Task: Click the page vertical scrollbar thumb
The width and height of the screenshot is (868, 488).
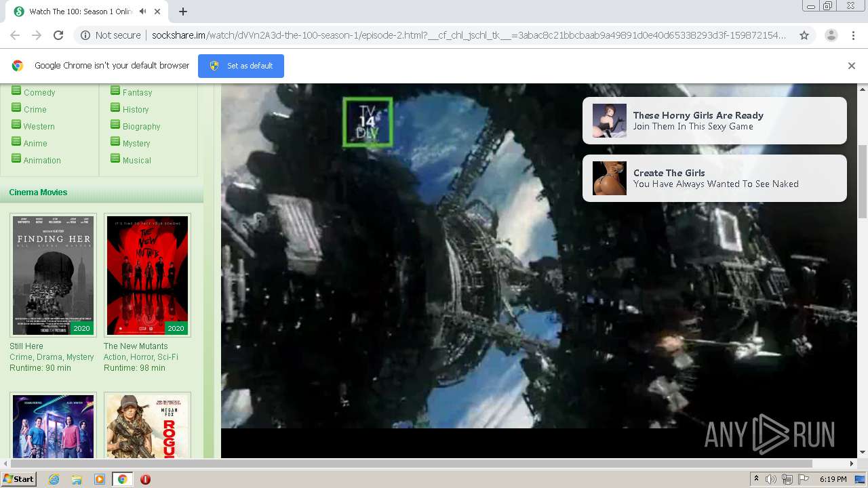Action: [x=863, y=182]
